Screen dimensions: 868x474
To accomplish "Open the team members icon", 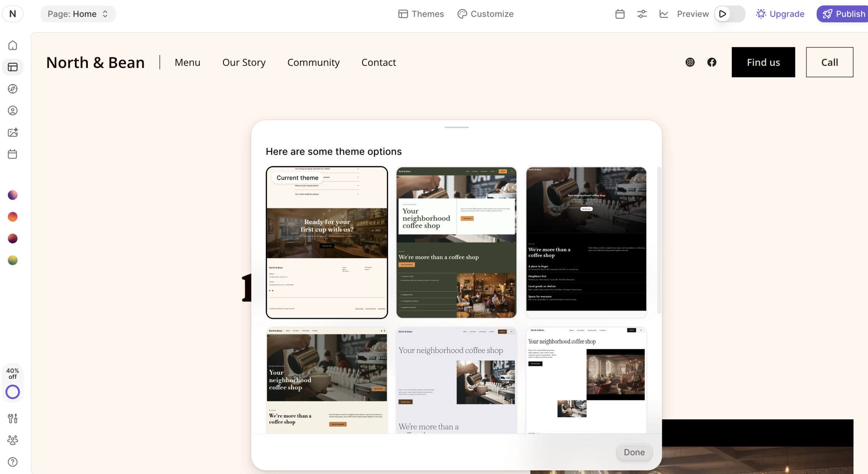I will [13, 440].
